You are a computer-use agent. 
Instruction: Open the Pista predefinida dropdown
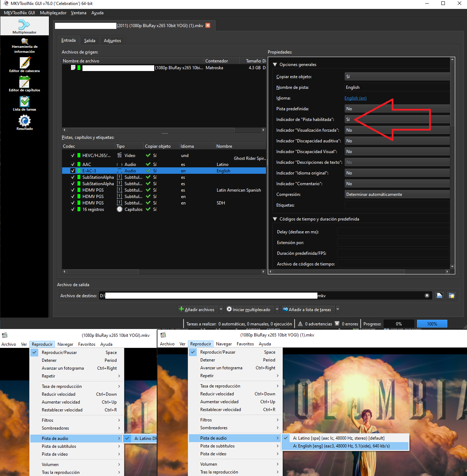pyautogui.click(x=397, y=109)
